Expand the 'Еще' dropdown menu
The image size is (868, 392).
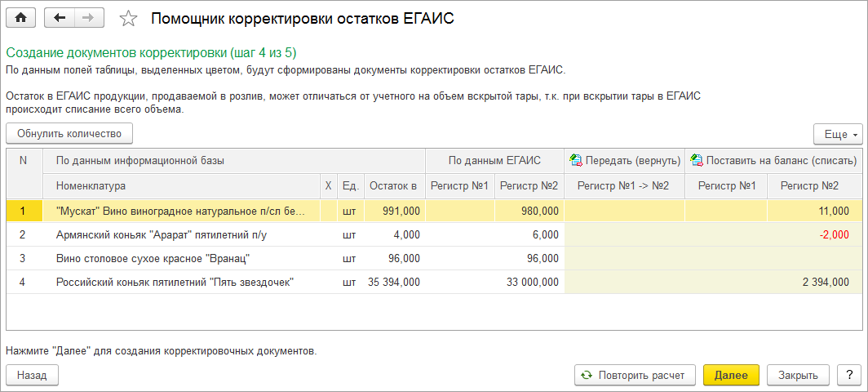pos(838,134)
